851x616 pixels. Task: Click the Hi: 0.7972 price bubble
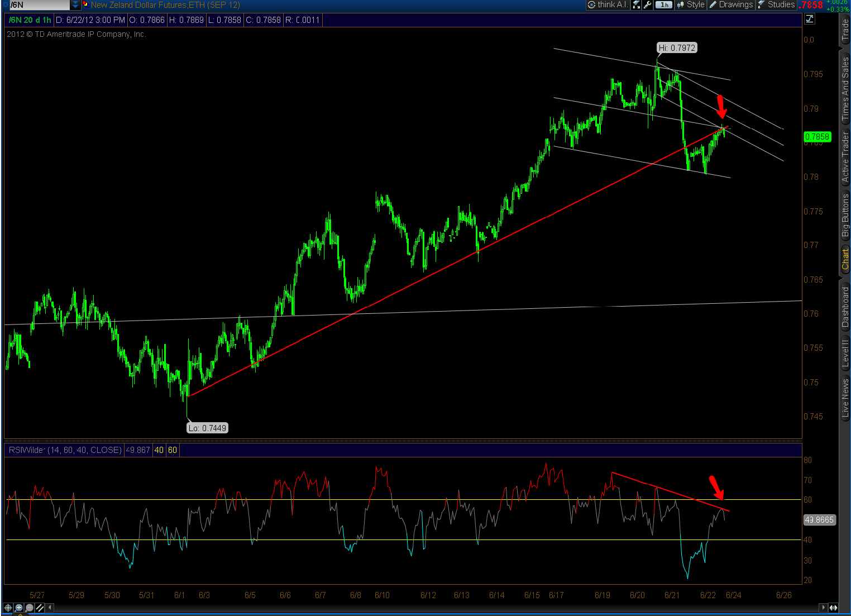tap(677, 48)
